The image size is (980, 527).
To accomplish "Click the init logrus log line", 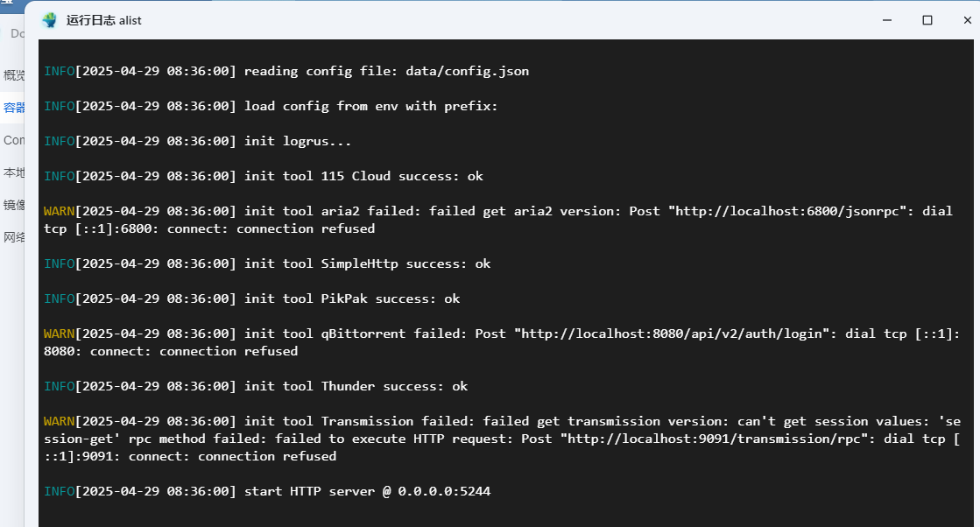I will tap(198, 141).
